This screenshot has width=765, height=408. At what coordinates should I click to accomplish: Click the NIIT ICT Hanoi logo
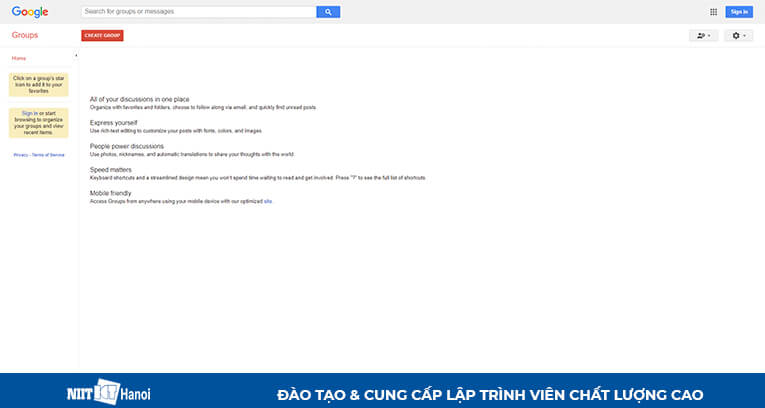click(x=109, y=392)
